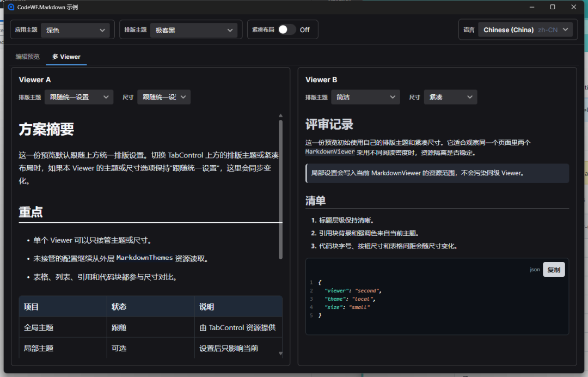The image size is (588, 377).
Task: Toggle the 紧凑布局 switch
Action: tap(287, 29)
